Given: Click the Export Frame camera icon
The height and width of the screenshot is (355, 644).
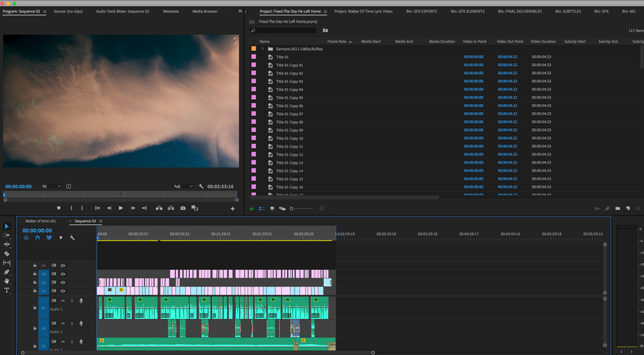Looking at the screenshot, I should point(183,208).
